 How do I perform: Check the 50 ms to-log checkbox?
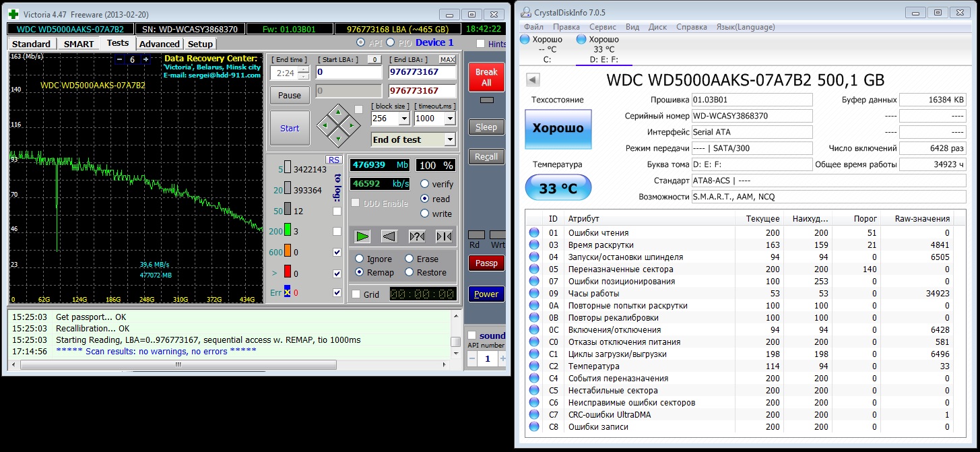click(x=337, y=211)
